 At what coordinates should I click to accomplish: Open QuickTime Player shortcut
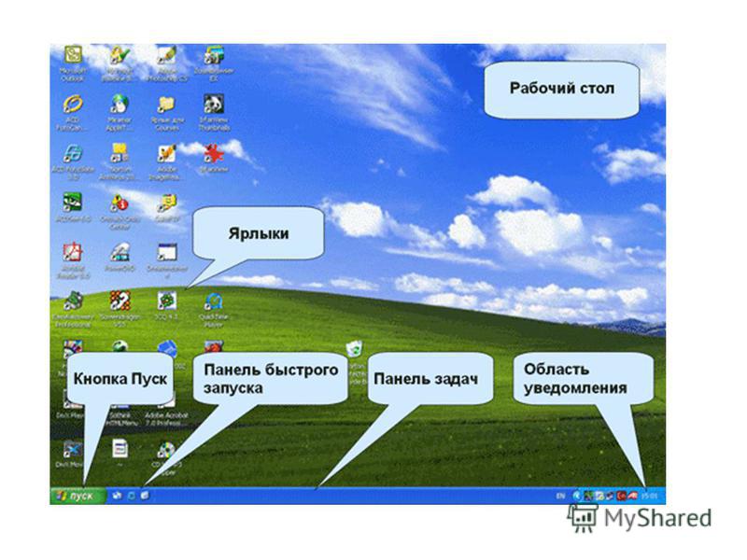tap(214, 301)
